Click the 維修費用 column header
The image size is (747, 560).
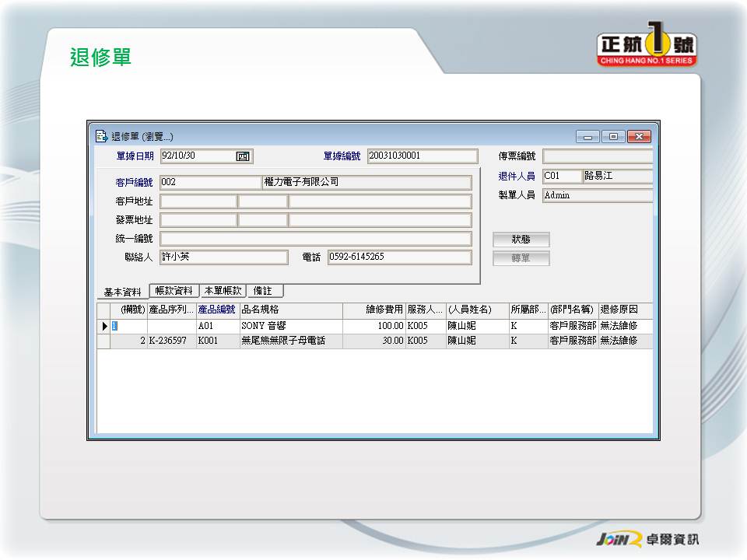coord(373,310)
